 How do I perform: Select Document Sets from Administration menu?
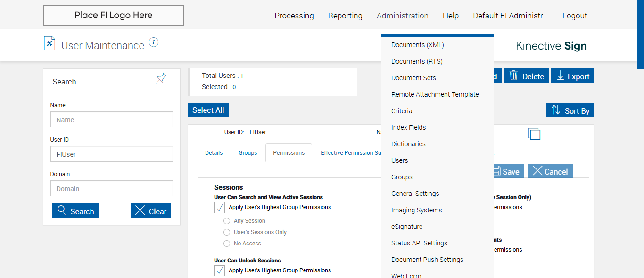click(x=413, y=78)
